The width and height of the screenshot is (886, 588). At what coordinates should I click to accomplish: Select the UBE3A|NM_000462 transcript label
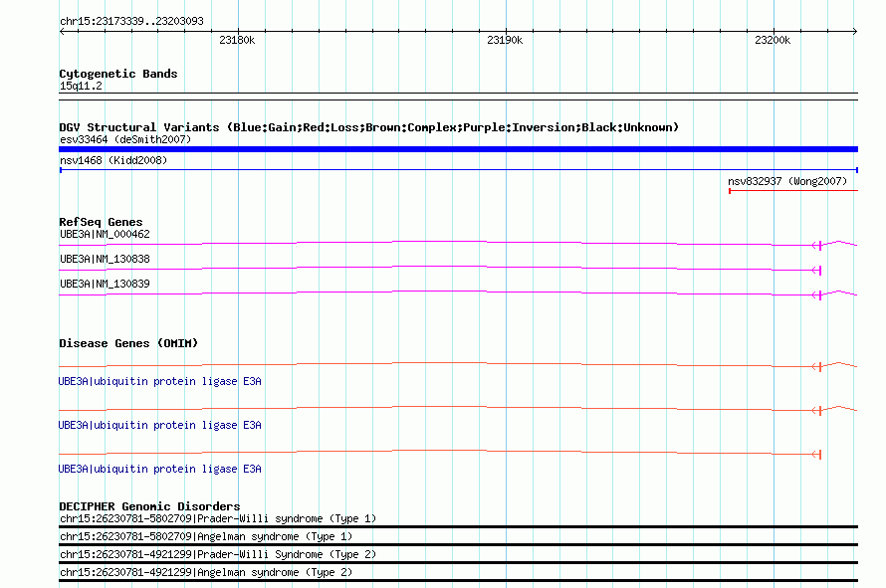tap(105, 234)
